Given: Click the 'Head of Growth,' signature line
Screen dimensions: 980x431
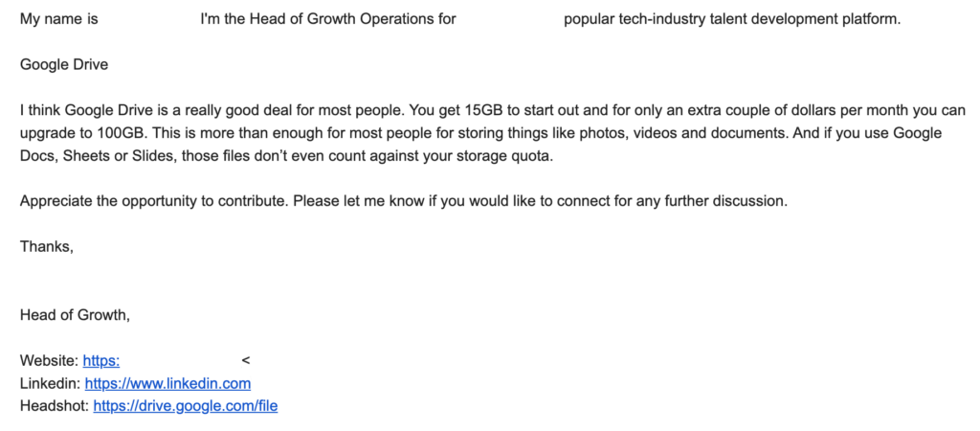Looking at the screenshot, I should pyautogui.click(x=75, y=315).
